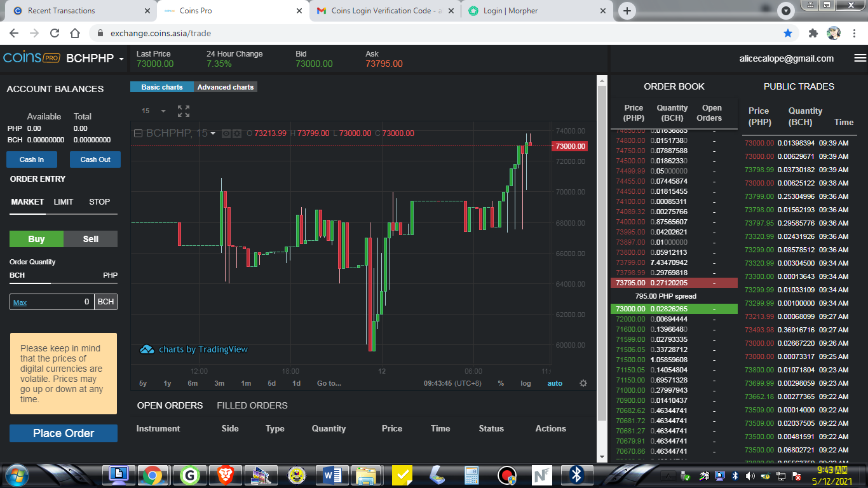Open a new browser tab
Screen dimensions: 868x488
point(627,11)
